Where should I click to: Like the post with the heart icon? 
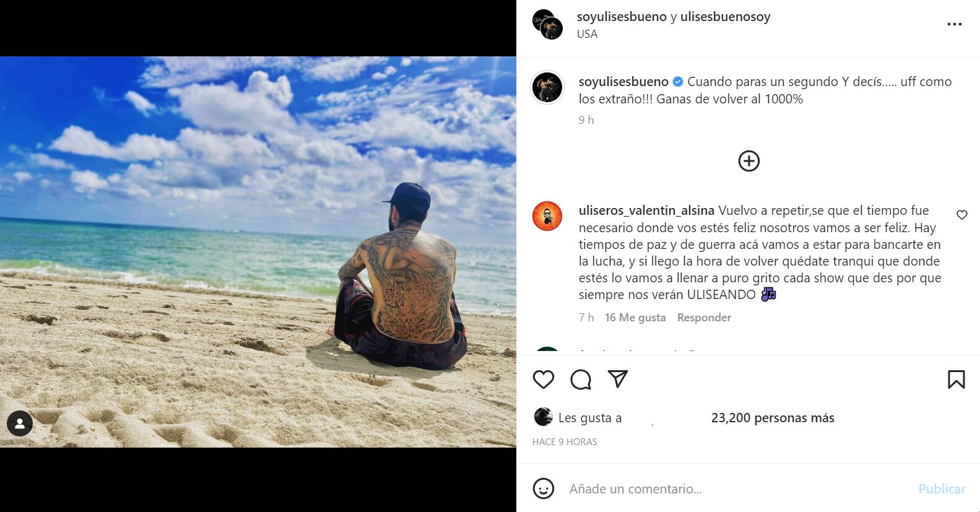[544, 380]
